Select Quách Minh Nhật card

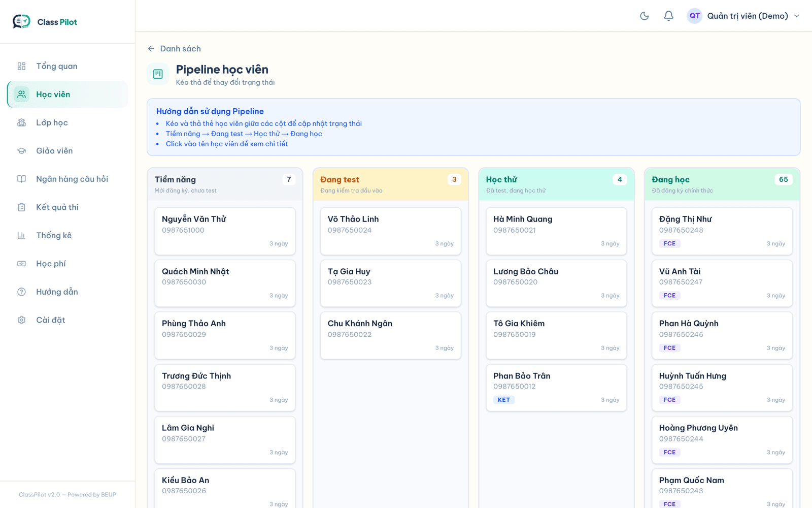pyautogui.click(x=225, y=283)
